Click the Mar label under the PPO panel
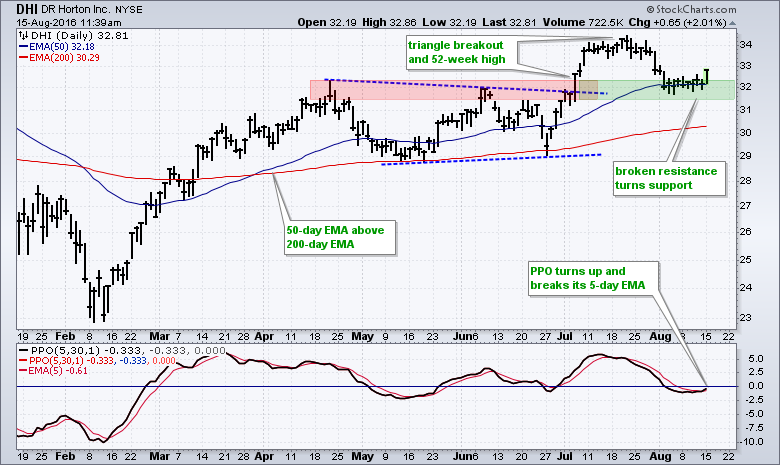Image resolution: width=780 pixels, height=465 pixels. [x=160, y=456]
